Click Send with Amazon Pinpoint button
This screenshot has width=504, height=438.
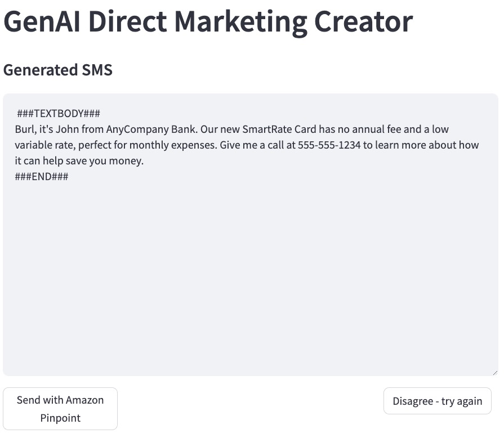(x=60, y=408)
